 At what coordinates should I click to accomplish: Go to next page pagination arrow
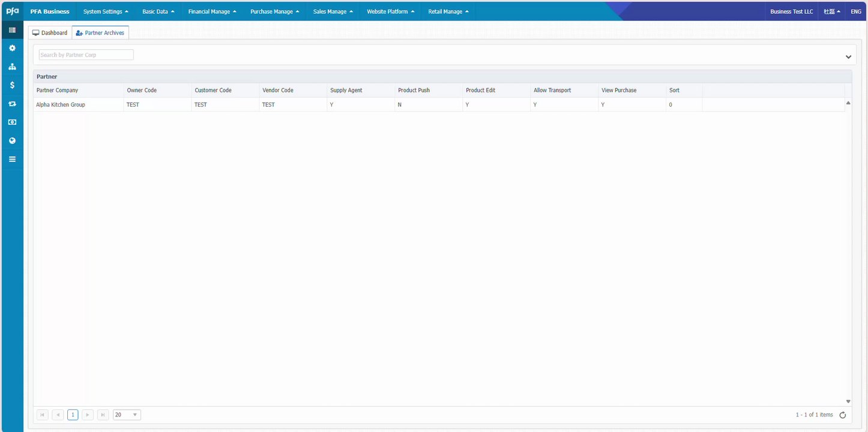pos(88,415)
